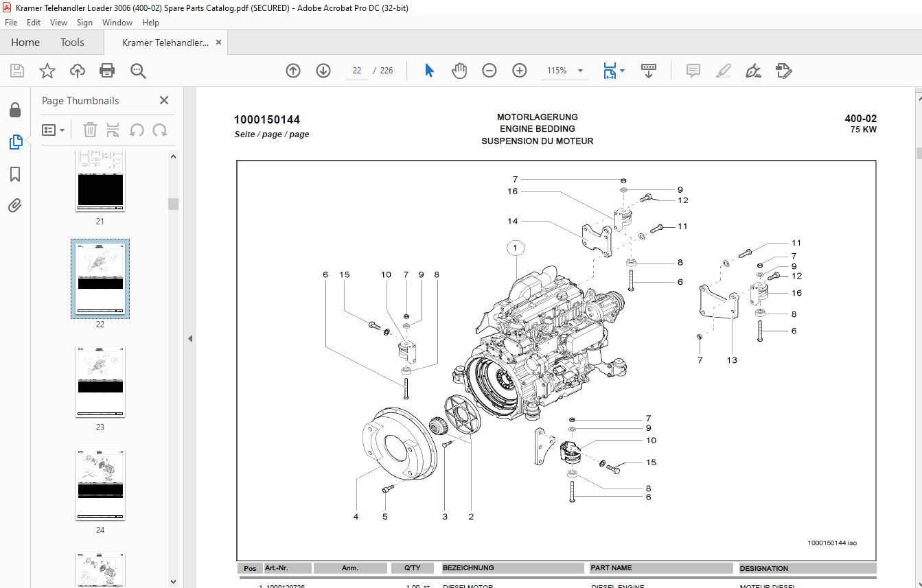This screenshot has width=922, height=588.
Task: Click the 1000150144 page heading text
Action: click(267, 120)
